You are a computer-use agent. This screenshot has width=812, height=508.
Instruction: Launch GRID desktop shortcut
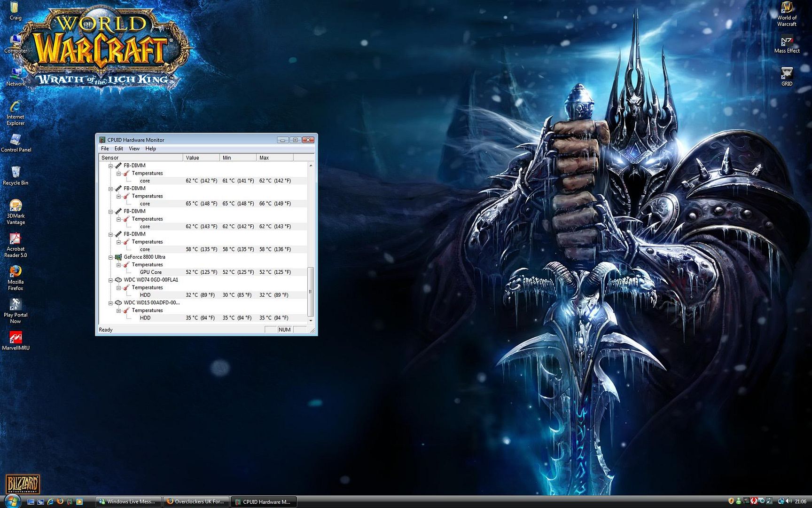787,77
